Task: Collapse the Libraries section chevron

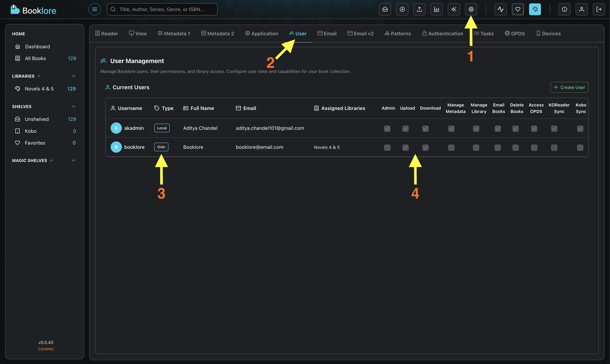Action: [74, 76]
